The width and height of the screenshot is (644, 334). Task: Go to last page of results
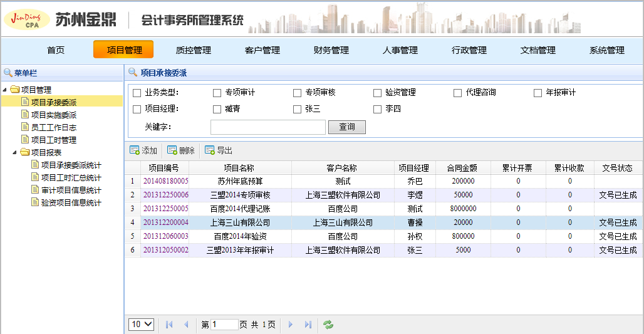pos(308,325)
